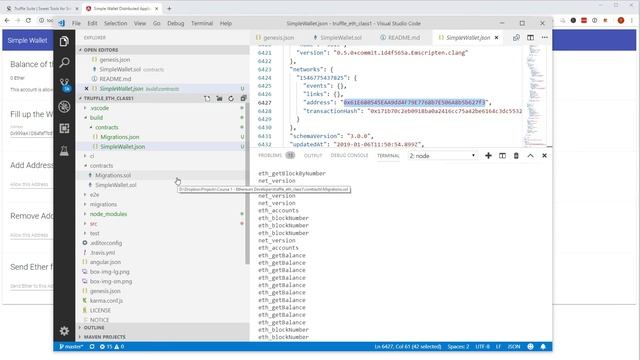Create a new terminal with plus icon
The image size is (640, 360).
[x=488, y=156]
